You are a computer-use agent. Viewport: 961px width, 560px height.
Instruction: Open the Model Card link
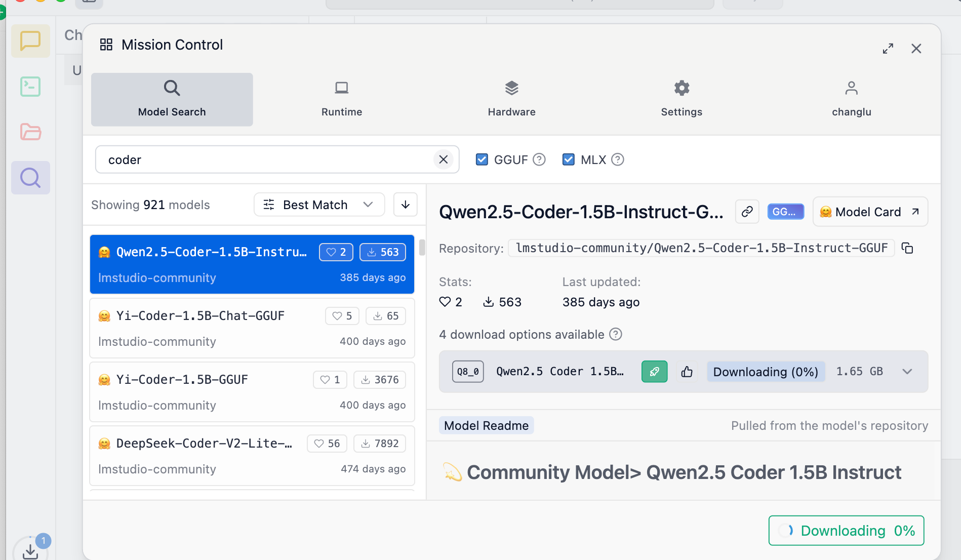click(x=870, y=212)
